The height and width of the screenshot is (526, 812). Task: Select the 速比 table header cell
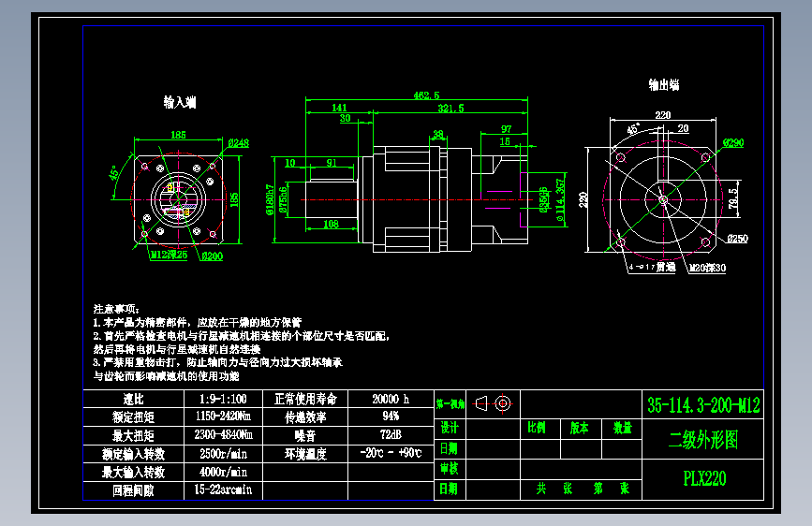pyautogui.click(x=133, y=399)
